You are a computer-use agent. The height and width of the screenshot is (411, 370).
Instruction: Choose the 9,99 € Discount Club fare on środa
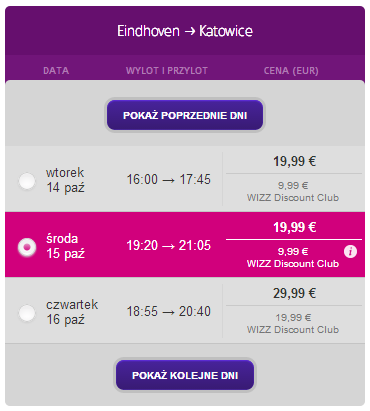pyautogui.click(x=293, y=257)
